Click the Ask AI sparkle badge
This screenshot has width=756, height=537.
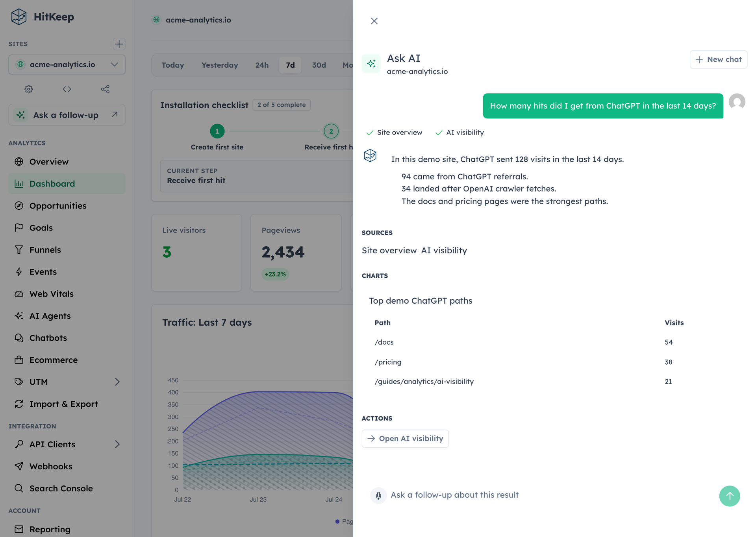[x=371, y=64]
